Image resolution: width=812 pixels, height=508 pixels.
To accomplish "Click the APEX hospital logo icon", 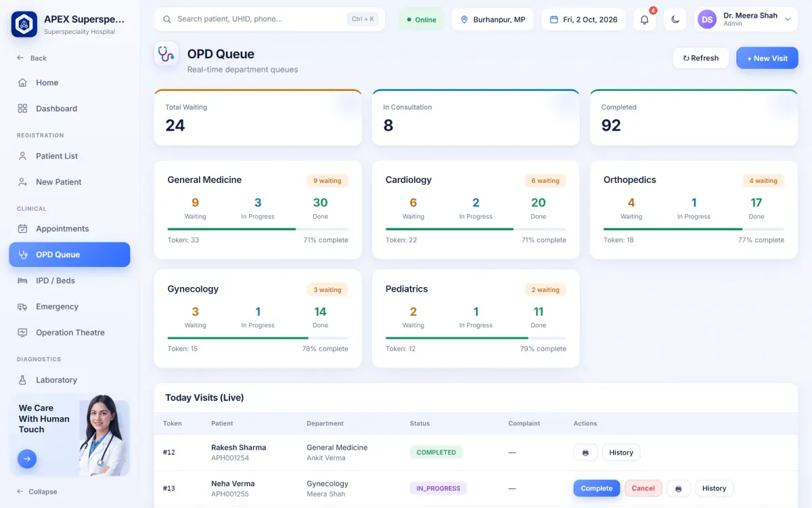I will pos(24,24).
